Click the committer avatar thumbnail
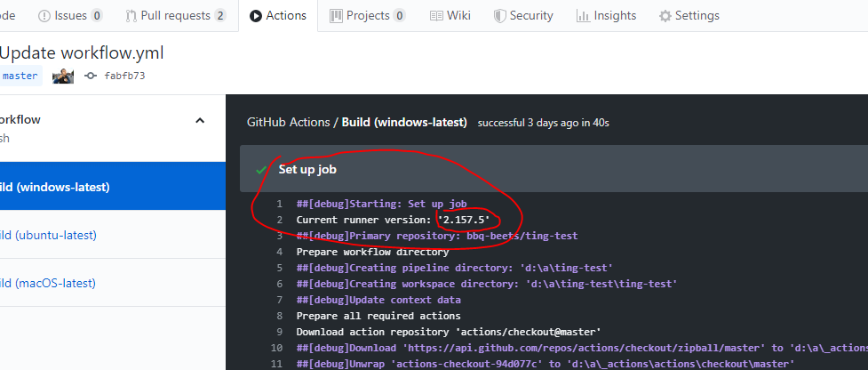This screenshot has height=370, width=868. coord(63,76)
